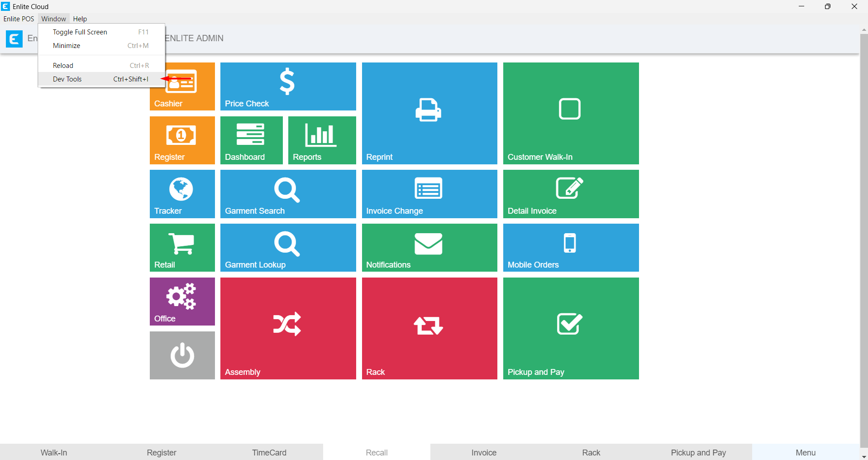
Task: Open the Mobile Orders phone tile
Action: tap(570, 247)
